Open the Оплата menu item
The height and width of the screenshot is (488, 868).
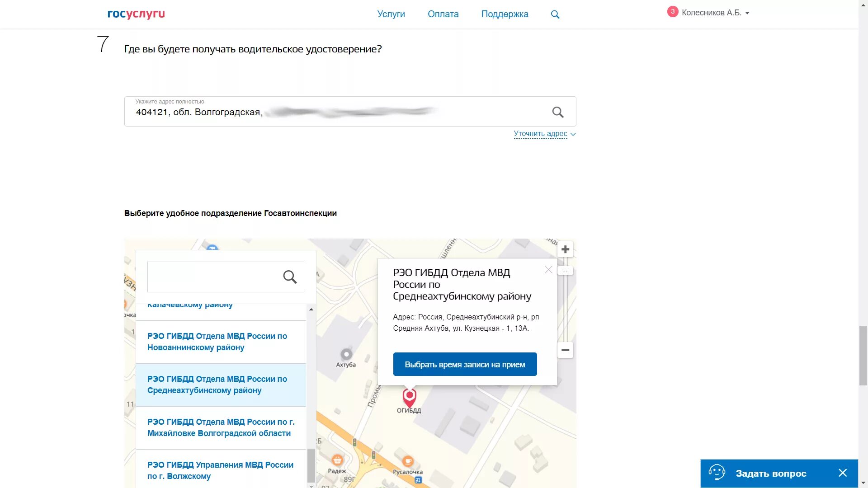pos(443,14)
